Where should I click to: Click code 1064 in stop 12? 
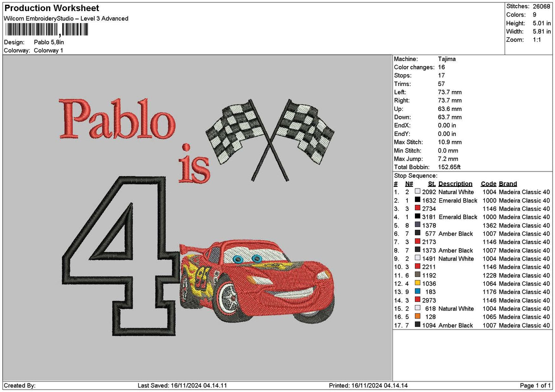489,283
